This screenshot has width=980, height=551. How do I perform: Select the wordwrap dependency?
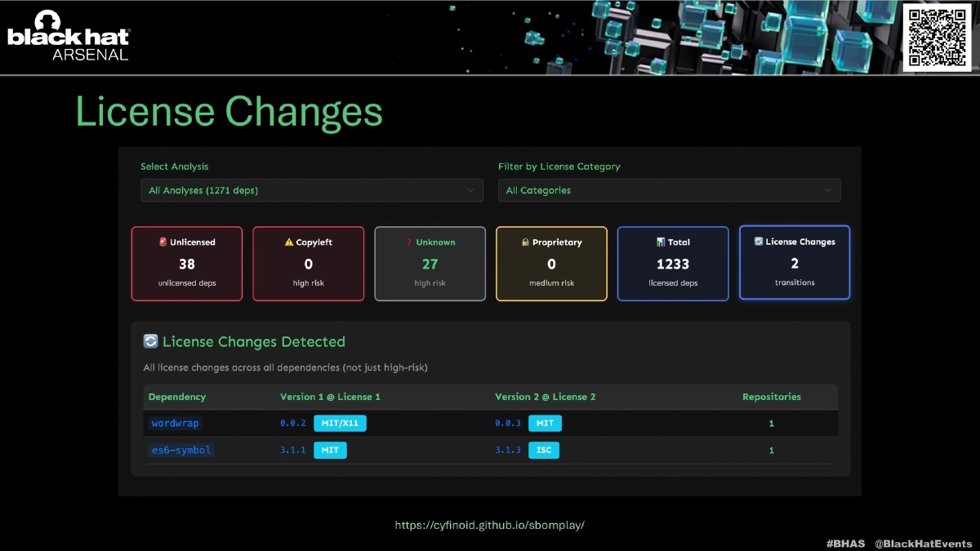coord(175,424)
